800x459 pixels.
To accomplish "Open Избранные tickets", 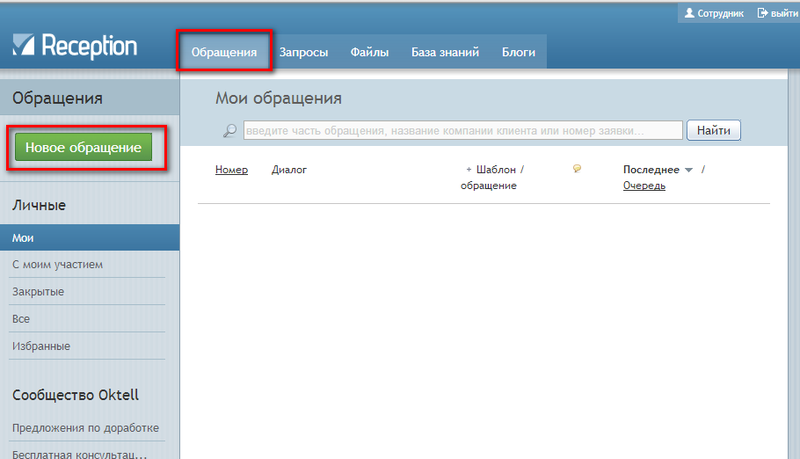I will pyautogui.click(x=41, y=346).
